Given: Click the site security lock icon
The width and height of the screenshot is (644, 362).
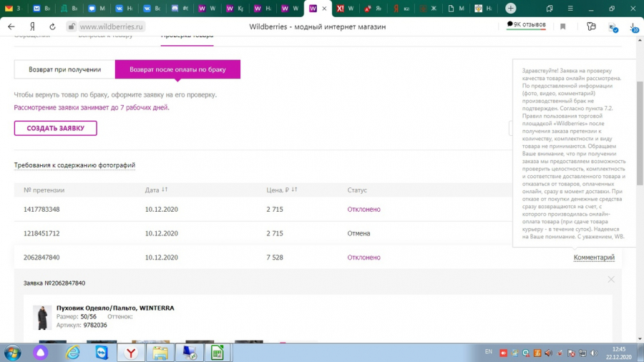Looking at the screenshot, I should coord(72,26).
